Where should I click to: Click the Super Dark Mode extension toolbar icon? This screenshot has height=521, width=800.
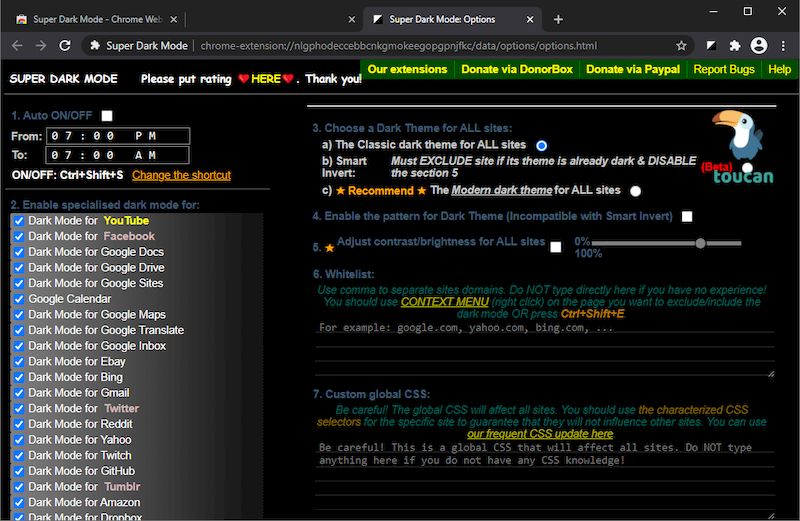[711, 46]
